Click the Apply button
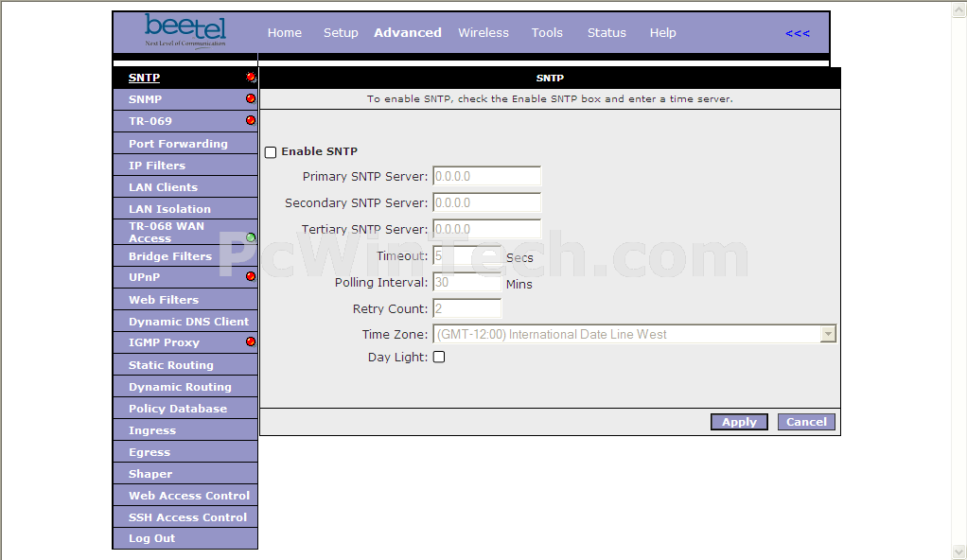 pyautogui.click(x=739, y=422)
